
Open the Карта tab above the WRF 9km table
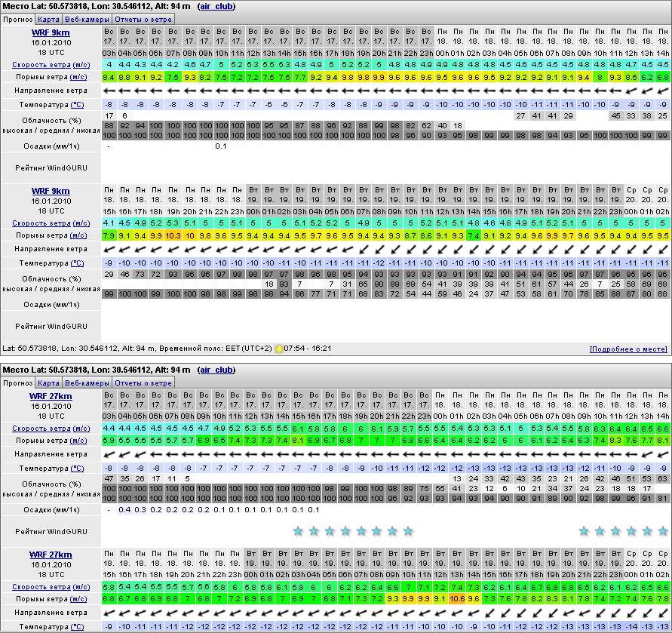click(48, 19)
